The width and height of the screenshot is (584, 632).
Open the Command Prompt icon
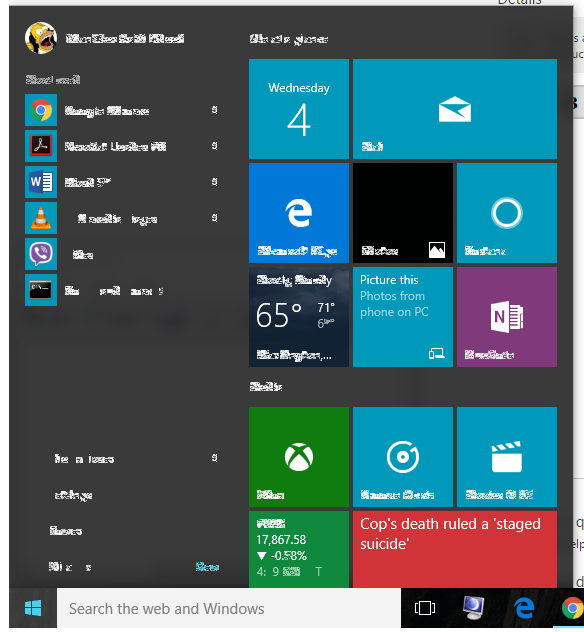[41, 290]
